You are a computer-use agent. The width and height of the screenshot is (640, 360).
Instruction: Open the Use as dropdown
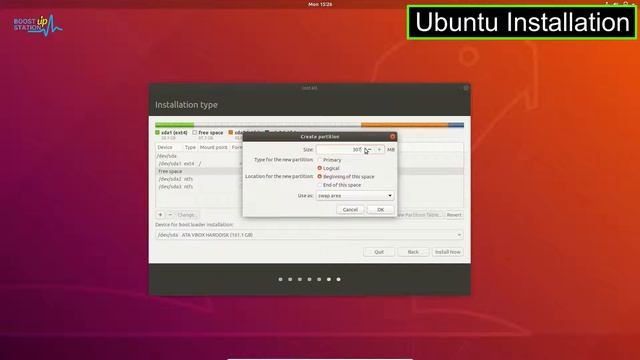pos(355,196)
